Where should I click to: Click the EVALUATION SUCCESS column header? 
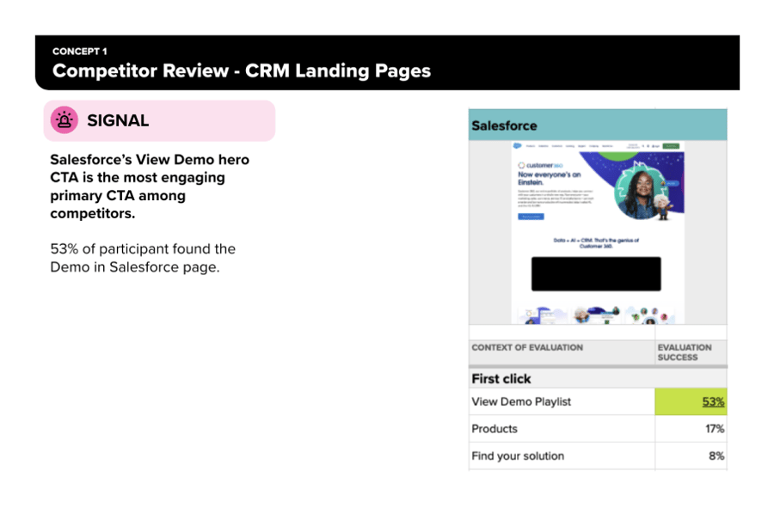pyautogui.click(x=685, y=352)
